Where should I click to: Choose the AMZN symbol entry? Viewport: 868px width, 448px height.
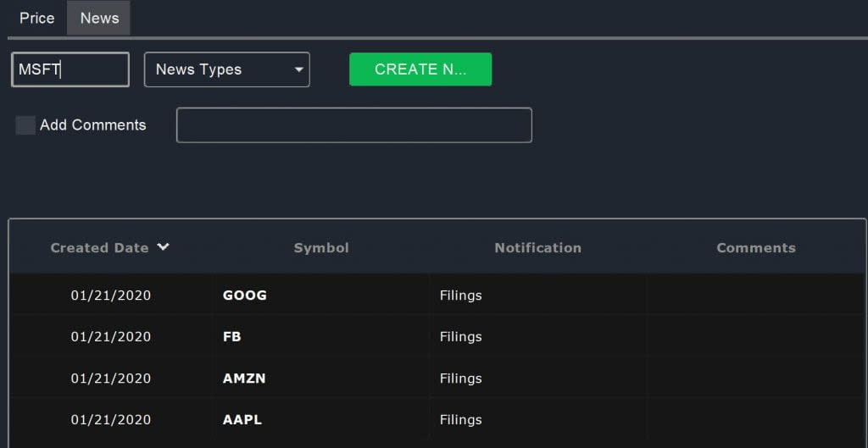point(244,379)
